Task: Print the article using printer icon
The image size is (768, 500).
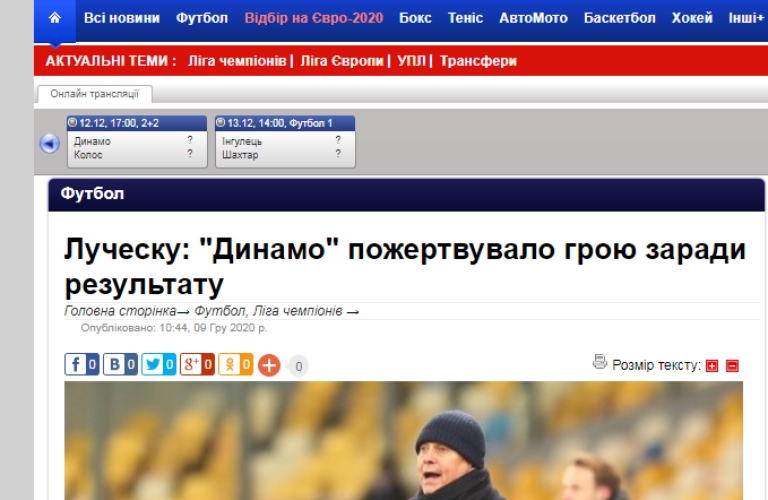Action: tap(600, 362)
